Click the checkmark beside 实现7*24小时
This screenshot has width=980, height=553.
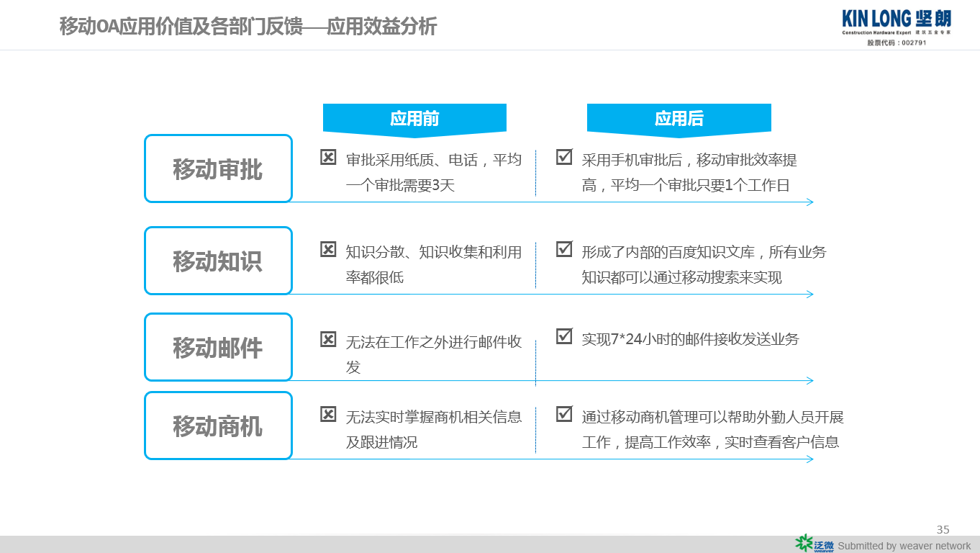click(x=564, y=336)
